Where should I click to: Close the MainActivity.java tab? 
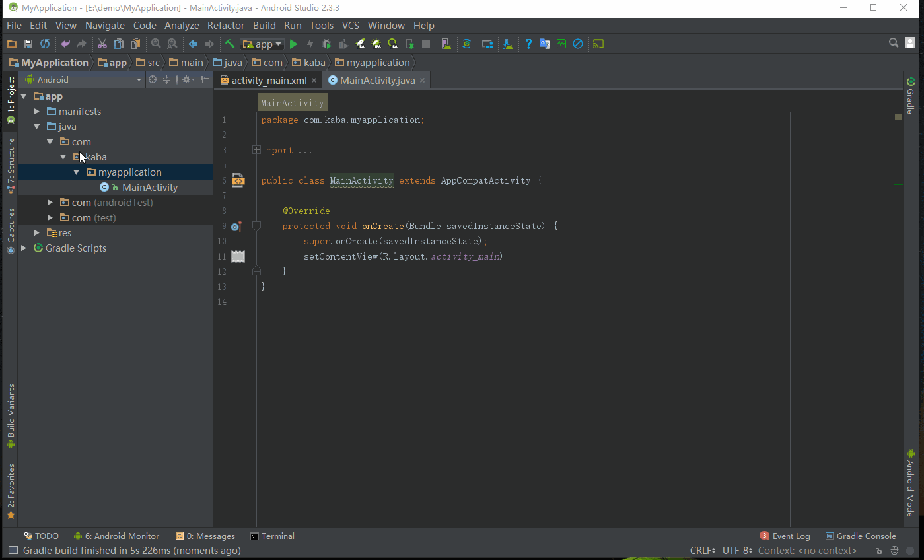coord(422,81)
